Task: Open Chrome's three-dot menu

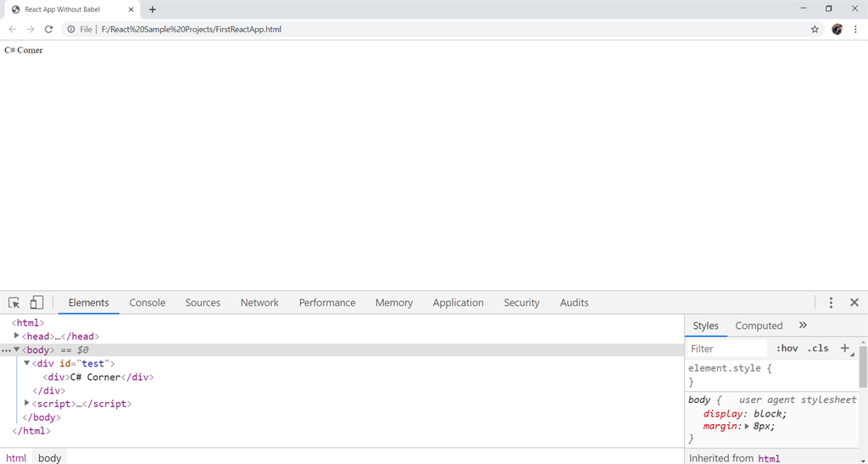Action: point(855,30)
